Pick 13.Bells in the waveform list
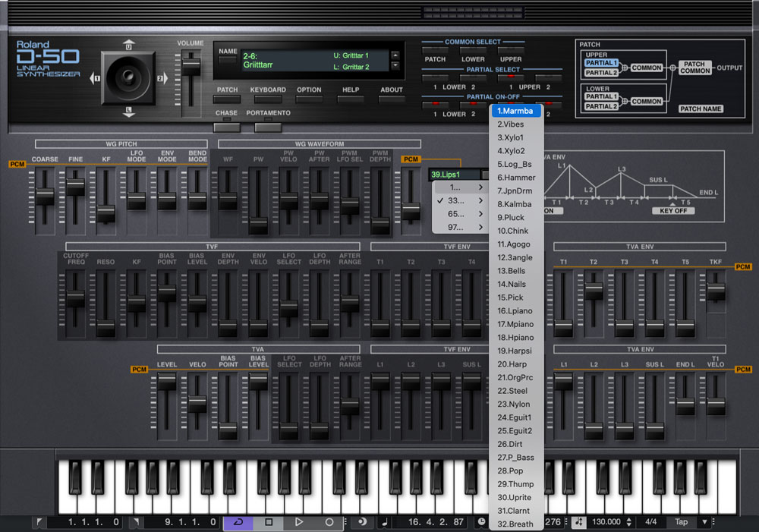This screenshot has height=532, width=759. tap(516, 271)
